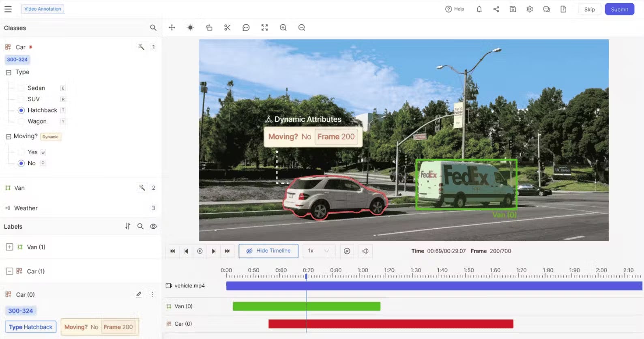Expand the Van (1) label group
Screen dimensions: 644x339
click(9, 247)
